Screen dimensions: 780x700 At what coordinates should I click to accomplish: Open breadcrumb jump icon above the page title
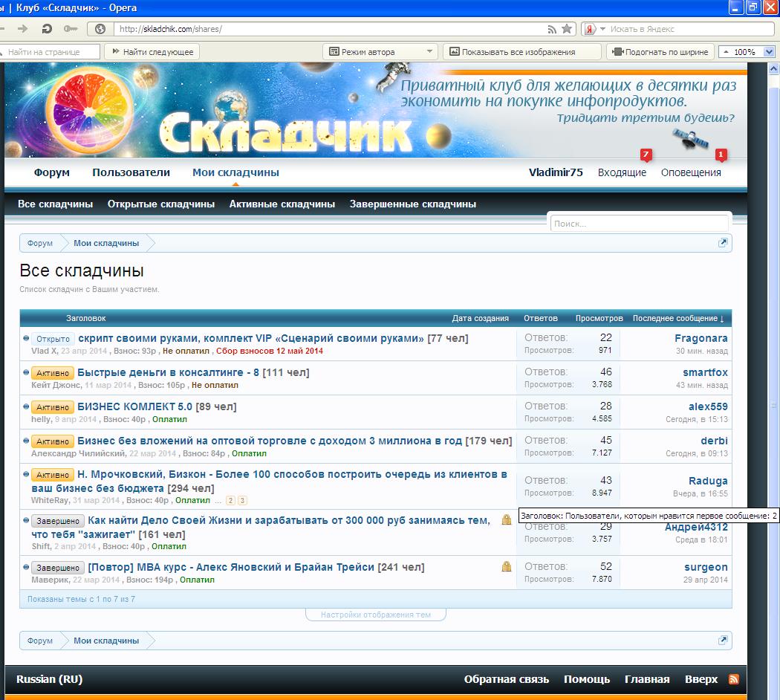coord(723,243)
